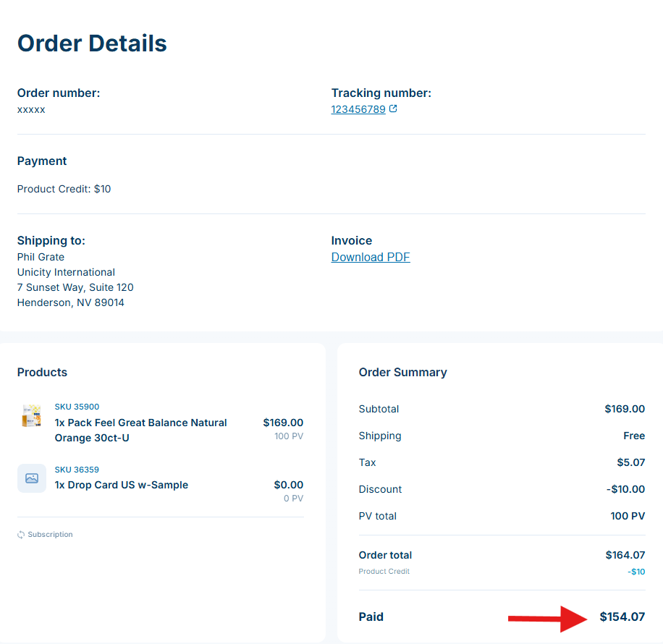Click the order number value xxxxx

click(x=31, y=110)
